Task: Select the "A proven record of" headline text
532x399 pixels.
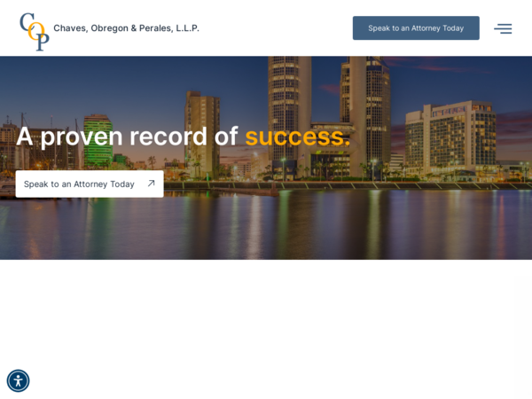Action: click(x=127, y=137)
